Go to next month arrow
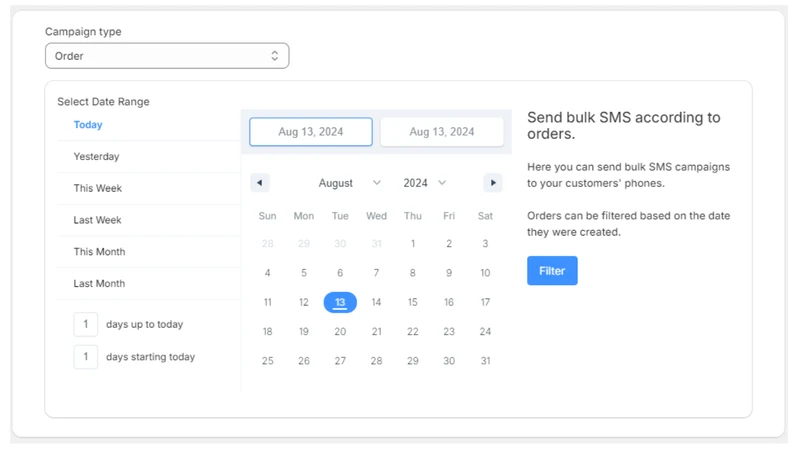The height and width of the screenshot is (450, 800). [493, 183]
